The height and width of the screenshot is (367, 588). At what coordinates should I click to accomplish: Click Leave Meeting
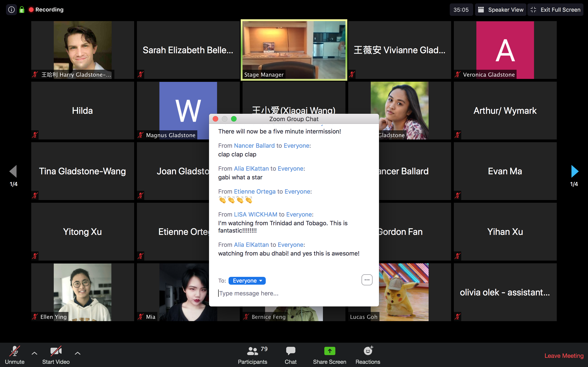pyautogui.click(x=564, y=356)
